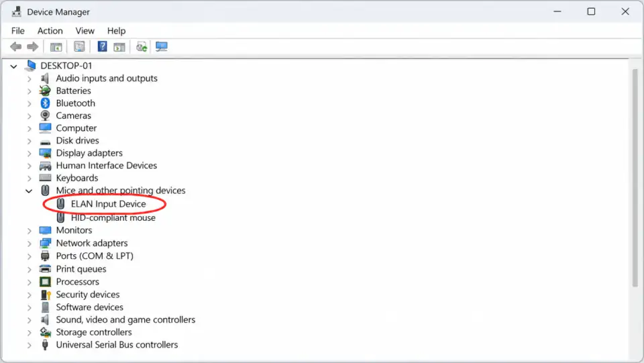
Task: Click the Bluetooth icon
Action: (45, 103)
